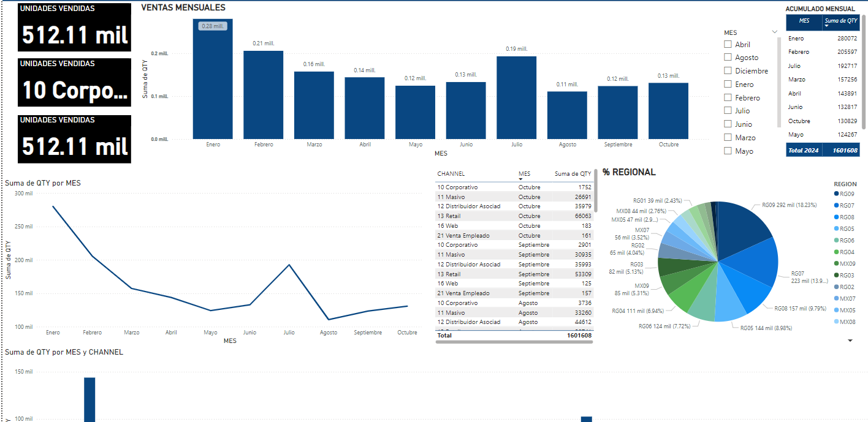Click the Agosto bar in Ventas Mensuales
This screenshot has height=422, width=868.
point(567,115)
